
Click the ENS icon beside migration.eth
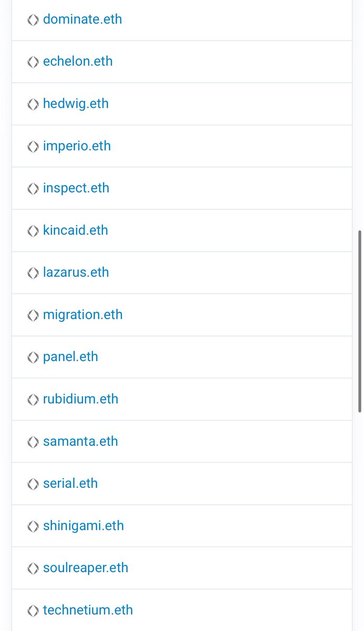coord(33,315)
